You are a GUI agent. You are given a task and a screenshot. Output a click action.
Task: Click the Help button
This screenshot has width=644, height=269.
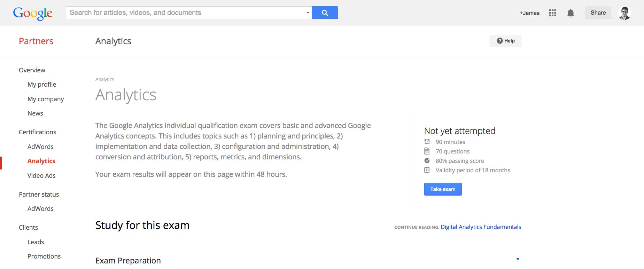click(x=506, y=41)
